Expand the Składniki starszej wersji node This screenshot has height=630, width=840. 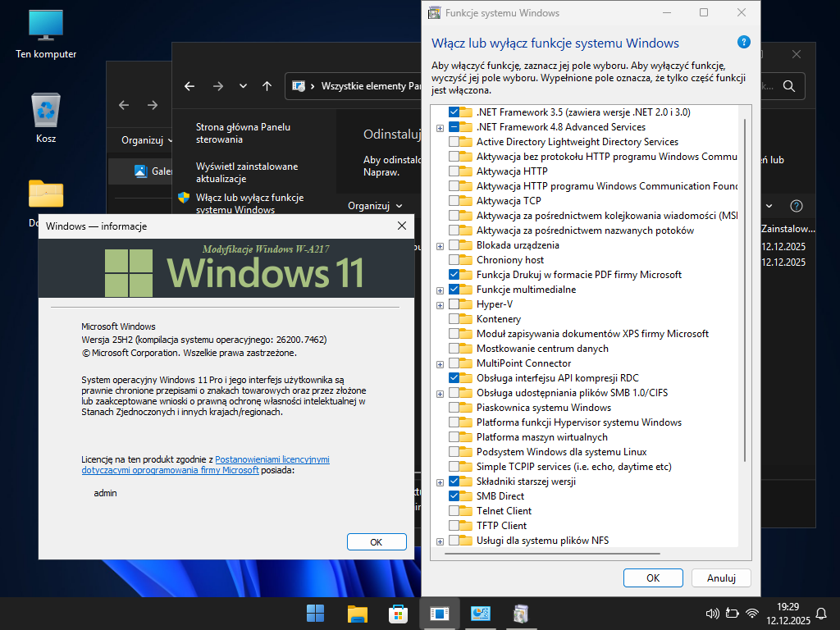point(441,482)
